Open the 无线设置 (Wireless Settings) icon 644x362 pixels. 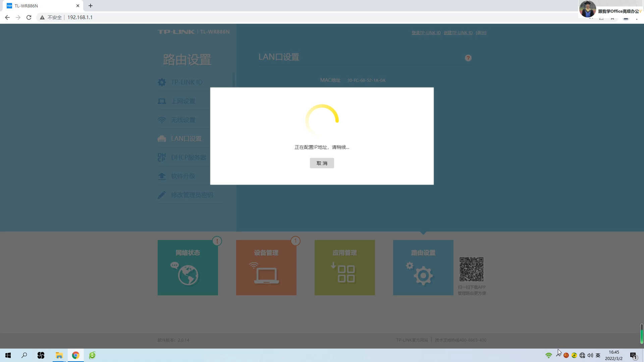pos(183,119)
